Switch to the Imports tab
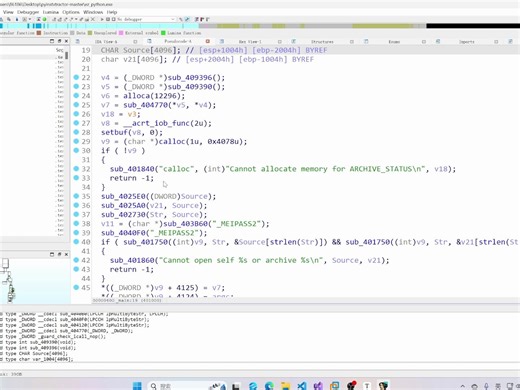 [x=467, y=42]
